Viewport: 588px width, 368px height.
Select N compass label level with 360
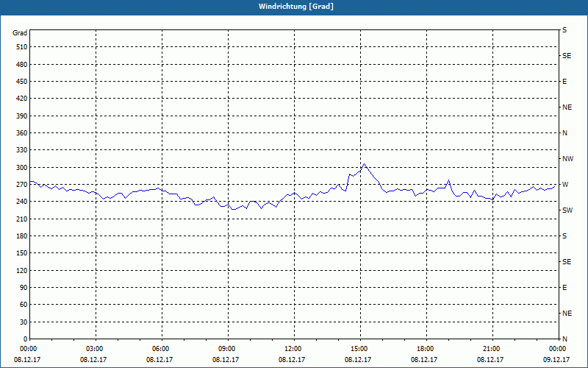click(x=564, y=133)
